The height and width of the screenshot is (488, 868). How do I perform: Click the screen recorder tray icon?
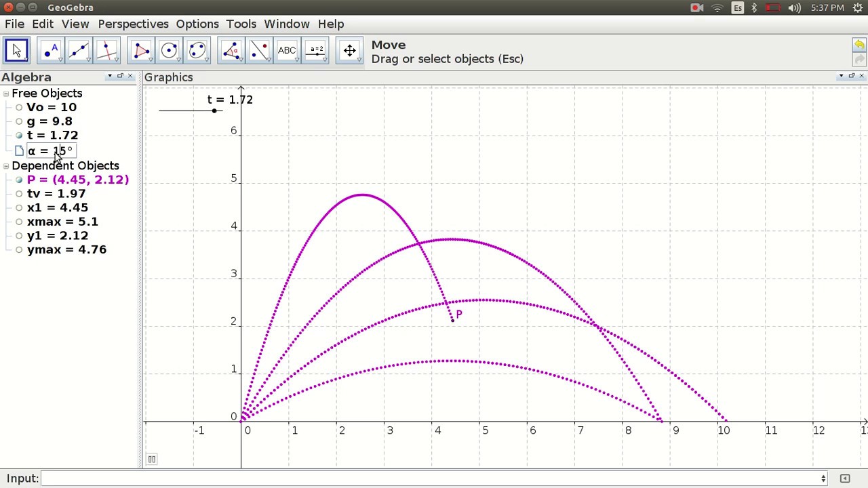click(x=696, y=7)
